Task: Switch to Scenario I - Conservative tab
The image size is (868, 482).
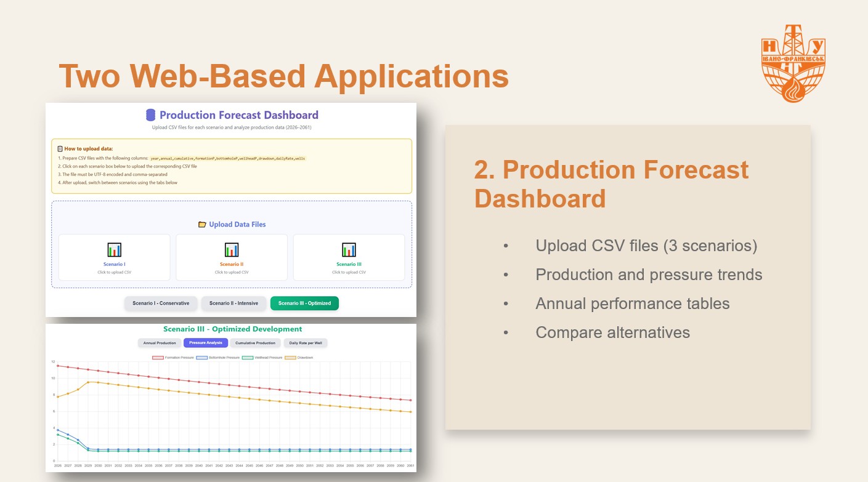Action: [161, 303]
